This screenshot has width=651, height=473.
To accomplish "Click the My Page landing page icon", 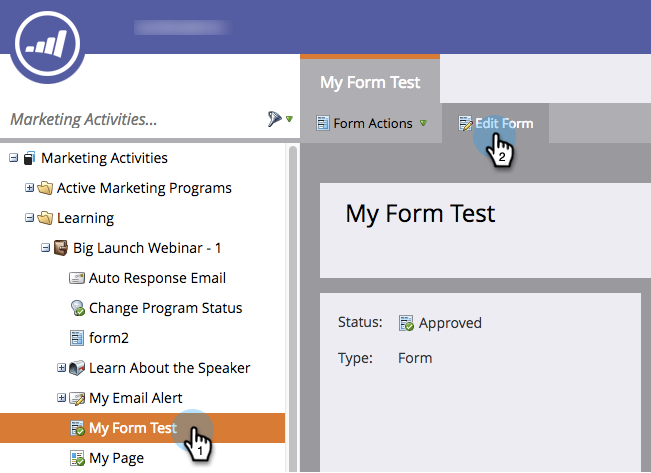I will coord(77,458).
